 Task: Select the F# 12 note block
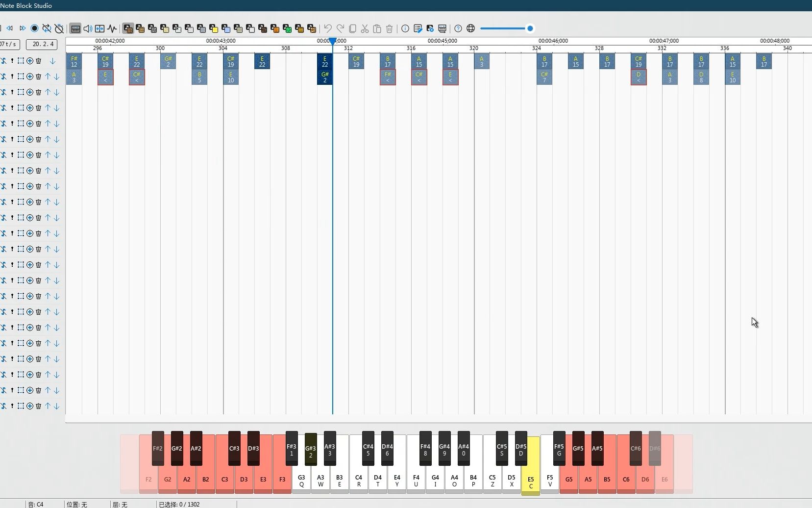point(74,61)
